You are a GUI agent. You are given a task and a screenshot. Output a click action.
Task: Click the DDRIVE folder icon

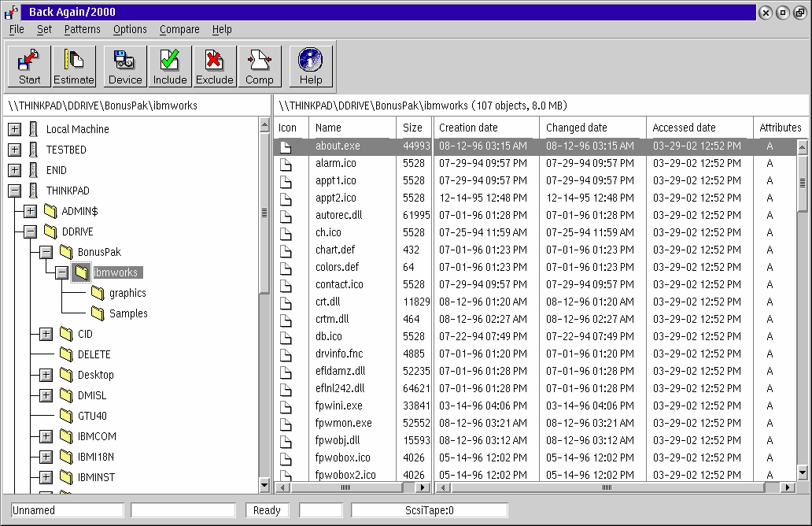pyautogui.click(x=50, y=232)
